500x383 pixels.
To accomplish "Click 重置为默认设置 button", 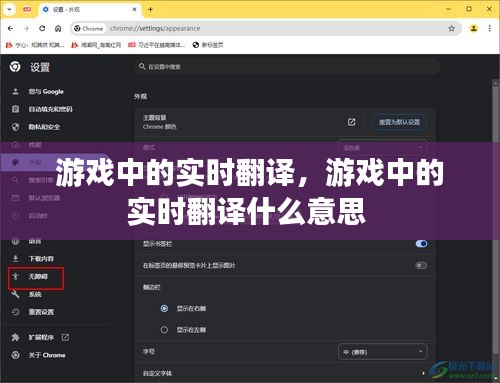I will coord(399,122).
